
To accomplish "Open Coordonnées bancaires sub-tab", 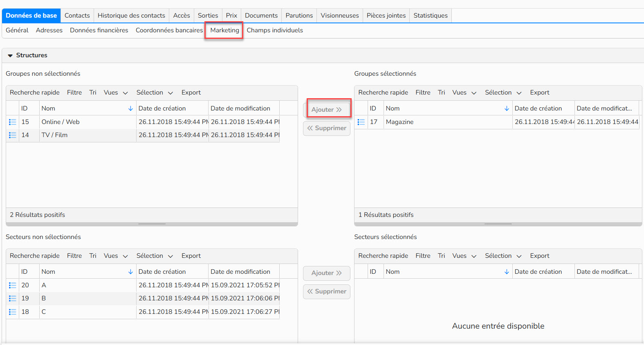I will tap(169, 30).
